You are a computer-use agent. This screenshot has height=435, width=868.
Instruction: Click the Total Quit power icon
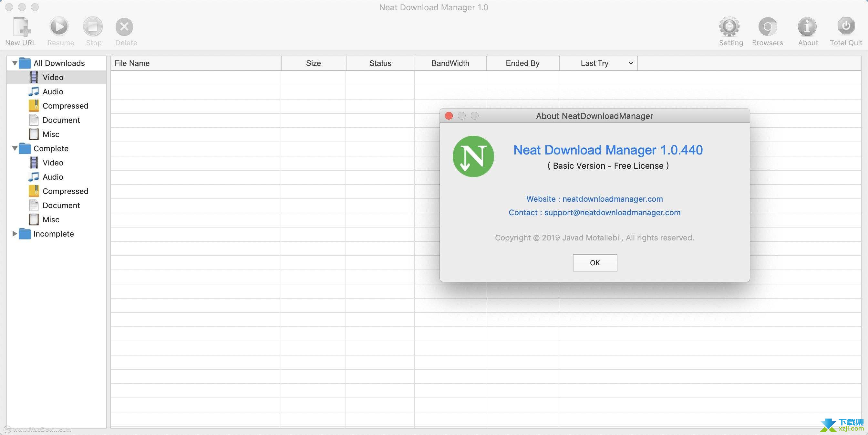click(846, 26)
